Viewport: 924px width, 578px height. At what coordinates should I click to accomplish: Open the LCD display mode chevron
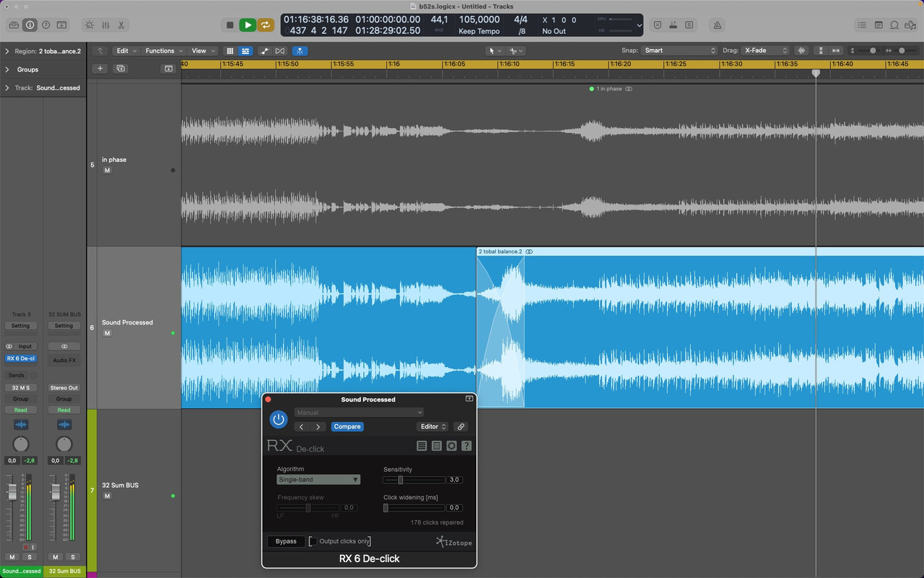tap(639, 25)
